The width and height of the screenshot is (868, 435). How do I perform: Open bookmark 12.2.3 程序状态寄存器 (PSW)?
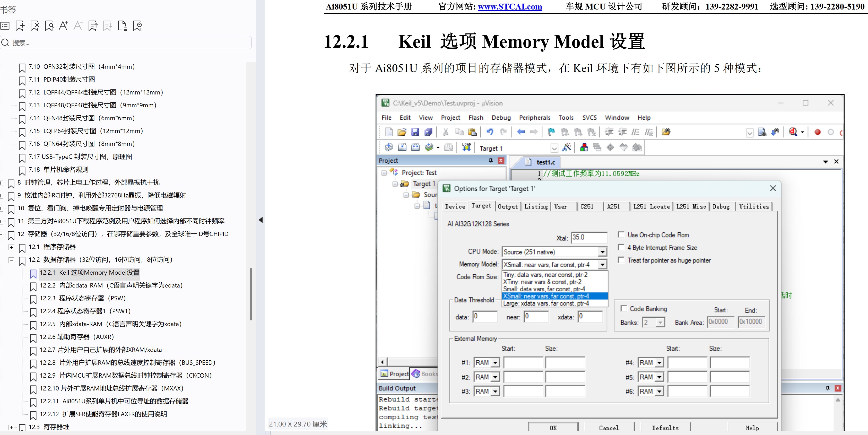pyautogui.click(x=83, y=298)
